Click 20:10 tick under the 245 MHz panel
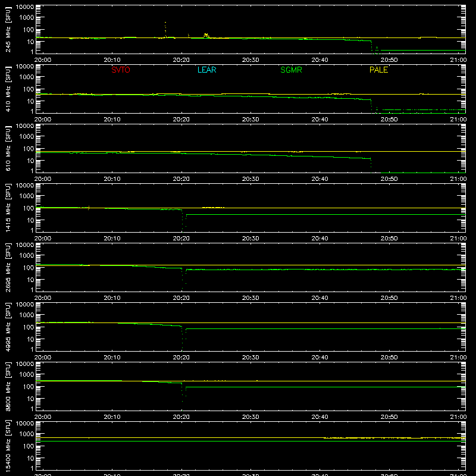This screenshot has height=476, width=476. pyautogui.click(x=112, y=60)
